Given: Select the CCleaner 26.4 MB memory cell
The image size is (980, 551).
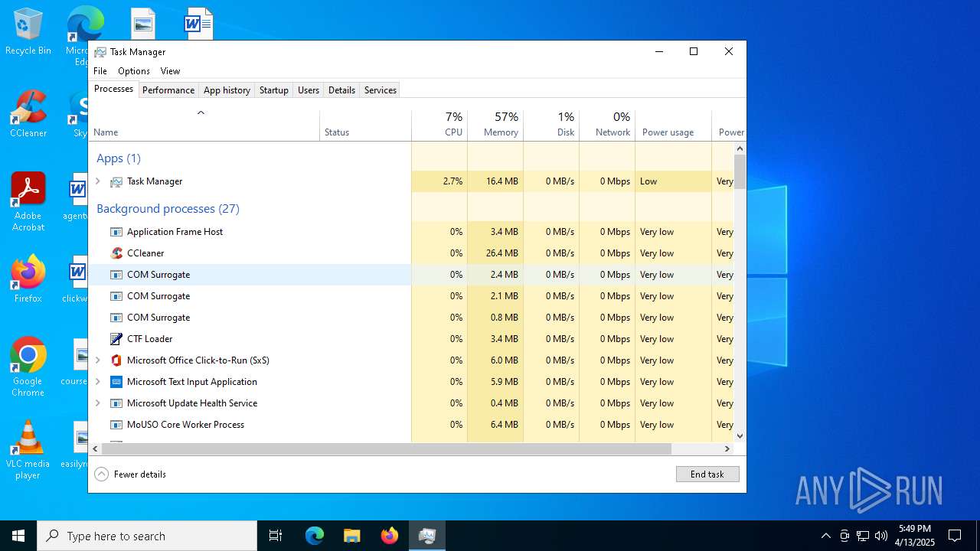Looking at the screenshot, I should click(x=495, y=253).
